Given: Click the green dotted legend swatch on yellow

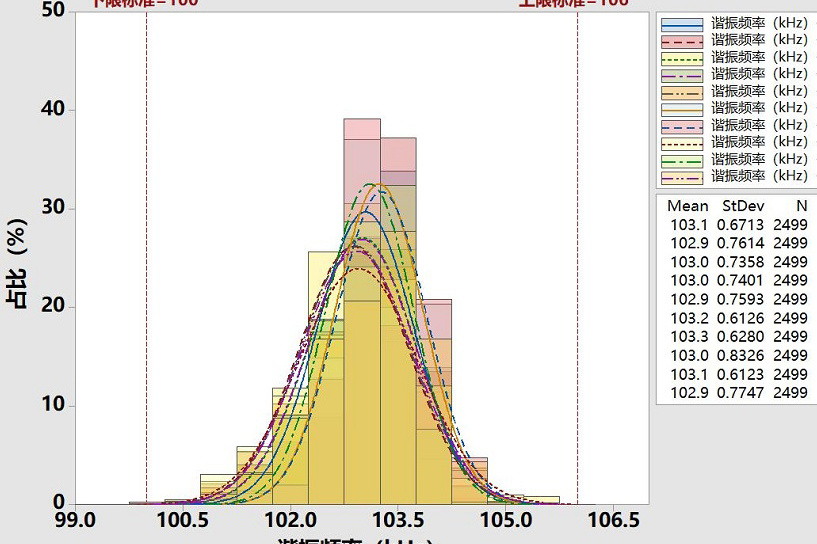Looking at the screenshot, I should [x=683, y=57].
